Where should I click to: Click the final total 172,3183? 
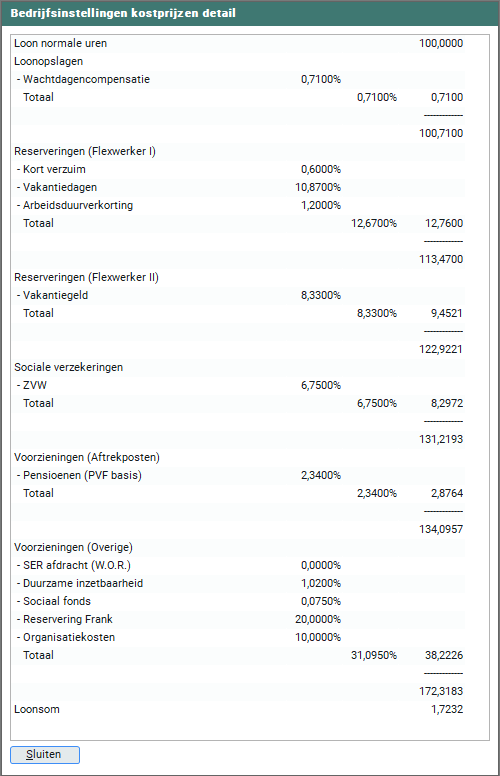(x=441, y=691)
